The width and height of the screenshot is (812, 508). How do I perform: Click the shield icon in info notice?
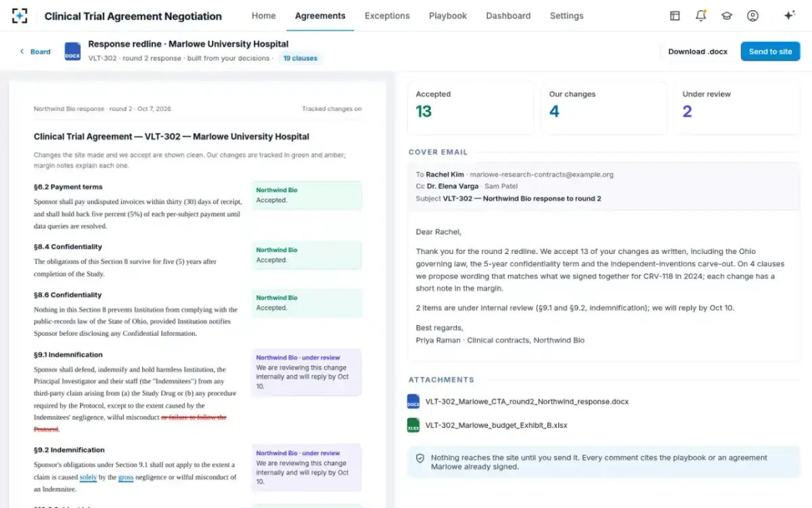[420, 459]
